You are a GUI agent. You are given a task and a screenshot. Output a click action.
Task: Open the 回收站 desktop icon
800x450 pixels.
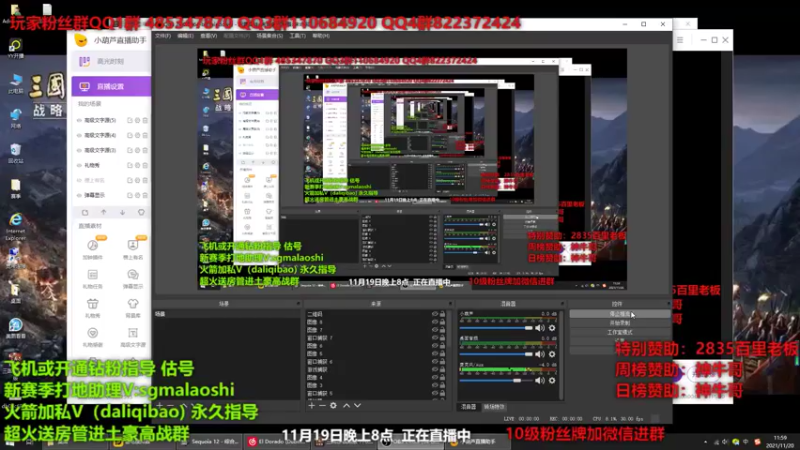(x=15, y=152)
